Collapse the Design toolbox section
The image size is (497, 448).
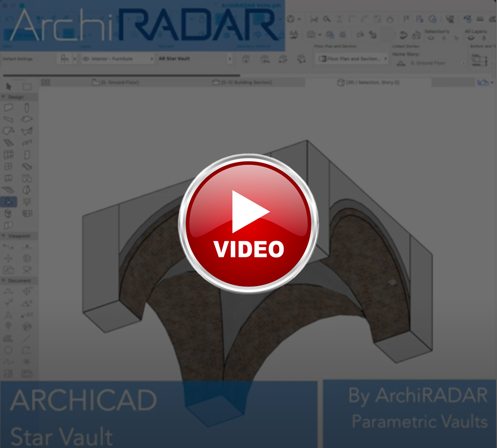pyautogui.click(x=4, y=97)
